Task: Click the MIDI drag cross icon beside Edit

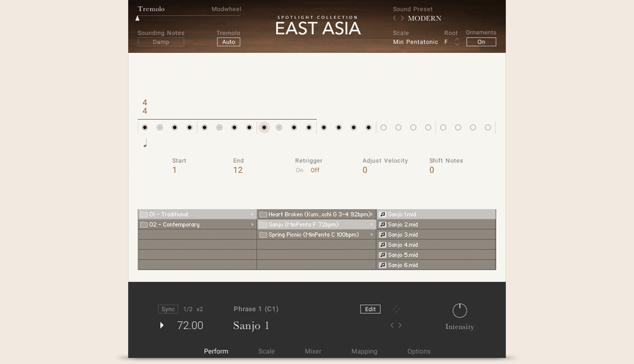Action: pyautogui.click(x=396, y=309)
